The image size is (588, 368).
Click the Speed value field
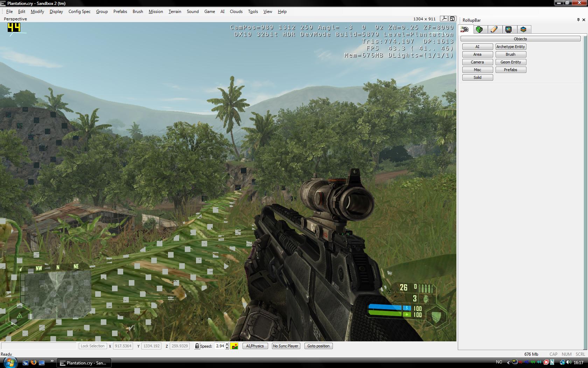[x=219, y=346]
